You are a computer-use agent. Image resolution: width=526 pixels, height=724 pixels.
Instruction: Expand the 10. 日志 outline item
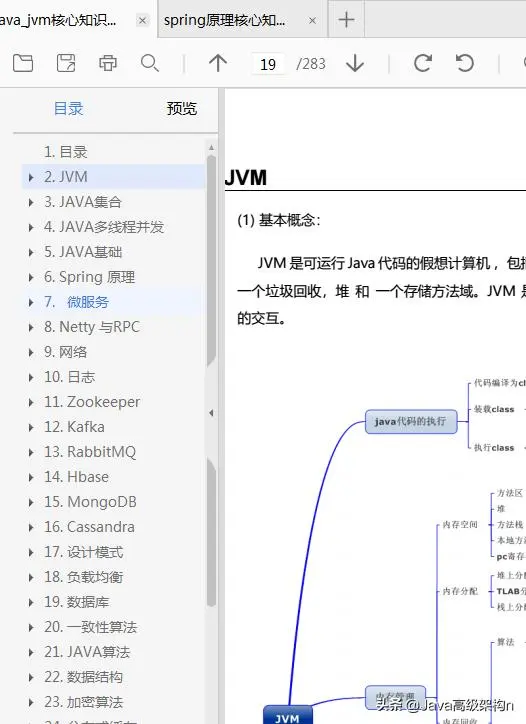31,377
